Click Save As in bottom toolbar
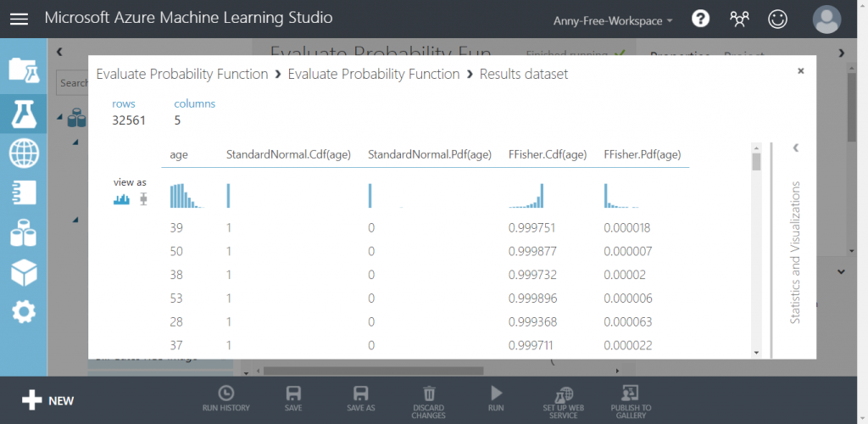 point(361,399)
